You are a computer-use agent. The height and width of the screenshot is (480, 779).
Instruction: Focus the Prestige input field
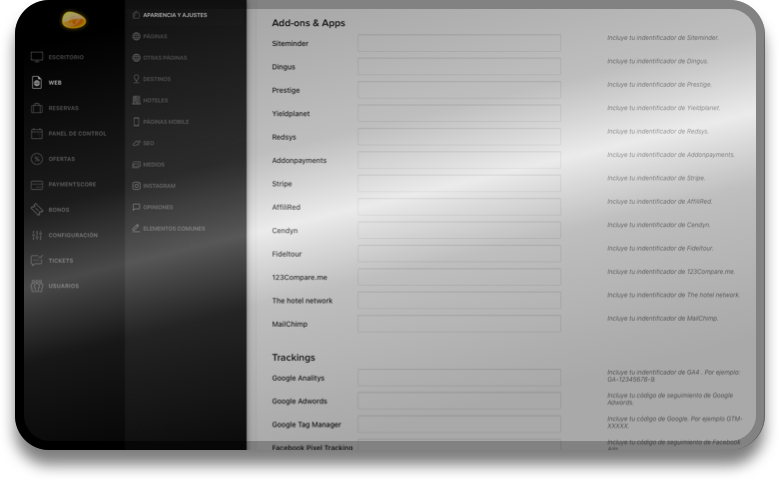tap(459, 90)
